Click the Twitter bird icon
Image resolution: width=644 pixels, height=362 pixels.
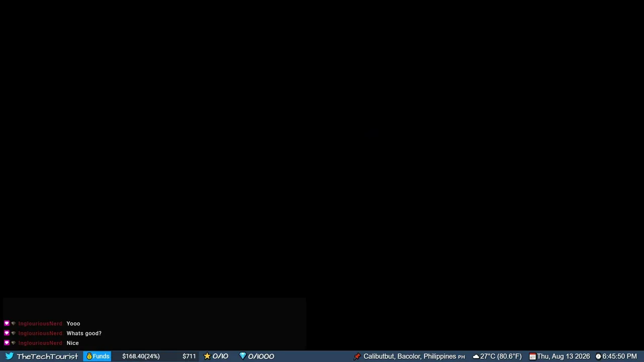click(x=9, y=356)
